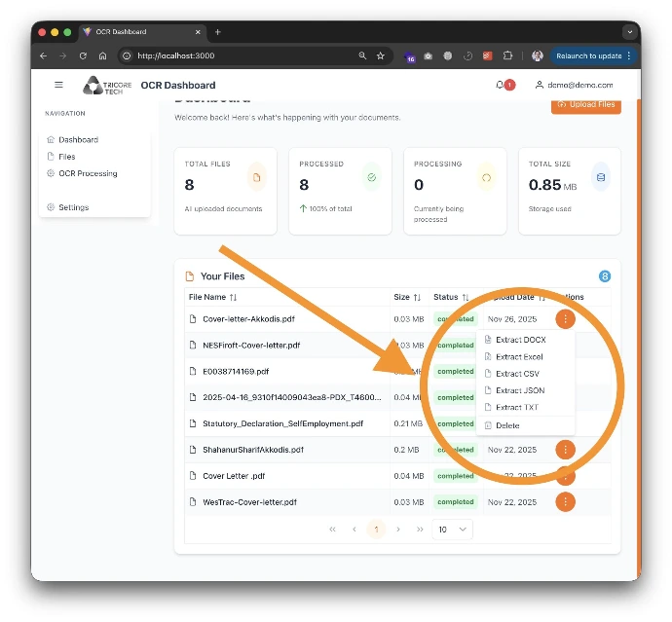Open the browser extensions puzzle icon
Screen dimensions: 672x622
507,55
